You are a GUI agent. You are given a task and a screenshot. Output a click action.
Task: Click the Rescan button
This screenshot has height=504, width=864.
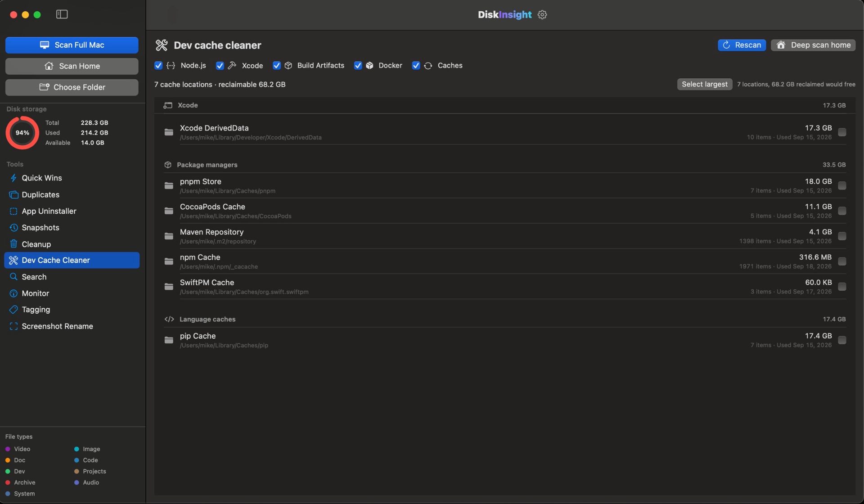(742, 45)
